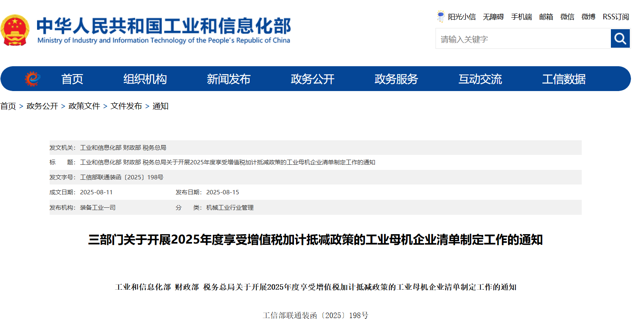Image resolution: width=644 pixels, height=324 pixels.
Task: Open the 工信数据 navigation item
Action: point(564,79)
